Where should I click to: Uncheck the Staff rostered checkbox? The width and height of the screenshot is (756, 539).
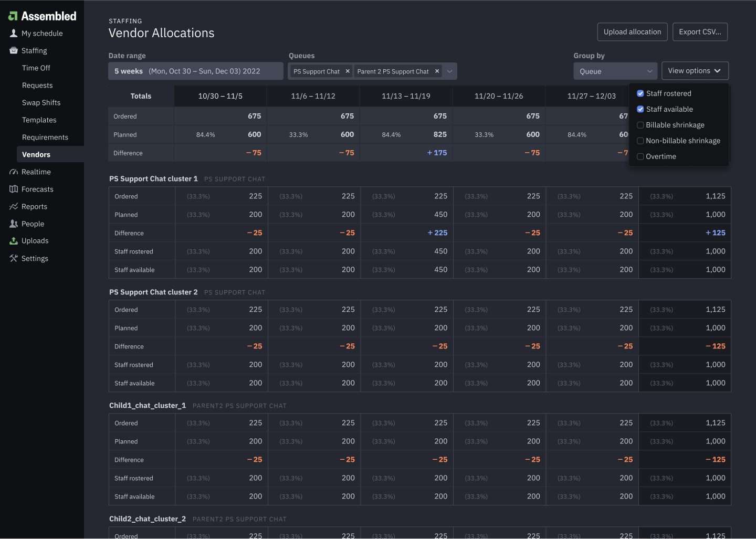point(640,93)
